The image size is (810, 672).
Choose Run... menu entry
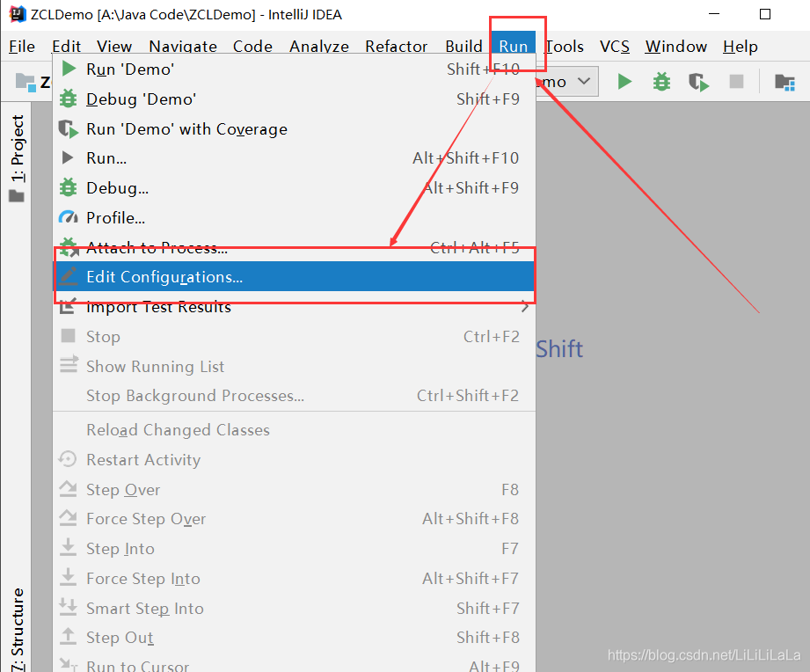point(294,158)
